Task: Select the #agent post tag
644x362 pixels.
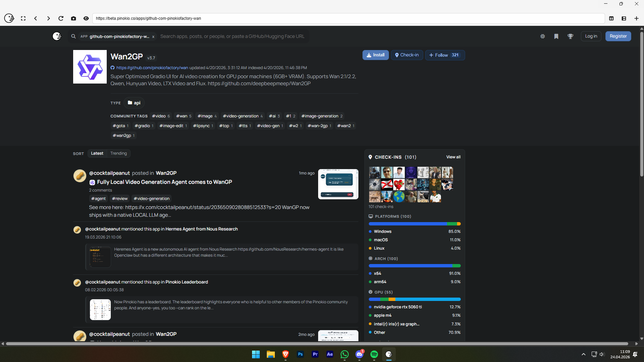Action: (x=98, y=199)
